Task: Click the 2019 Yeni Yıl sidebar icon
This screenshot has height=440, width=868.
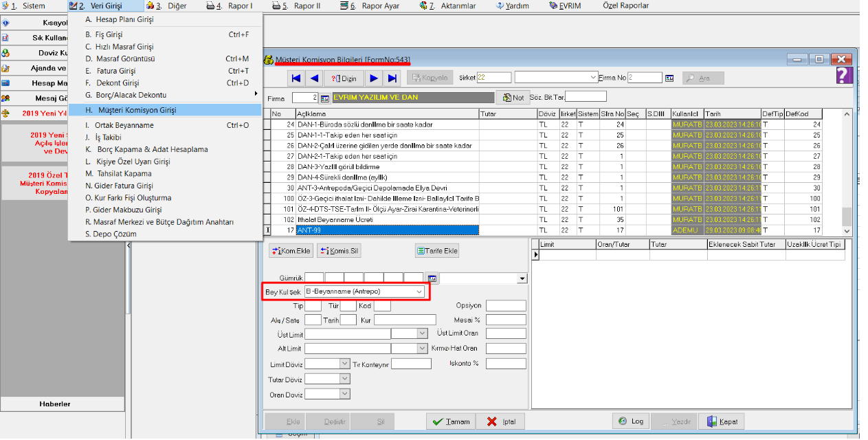Action: pyautogui.click(x=5, y=113)
